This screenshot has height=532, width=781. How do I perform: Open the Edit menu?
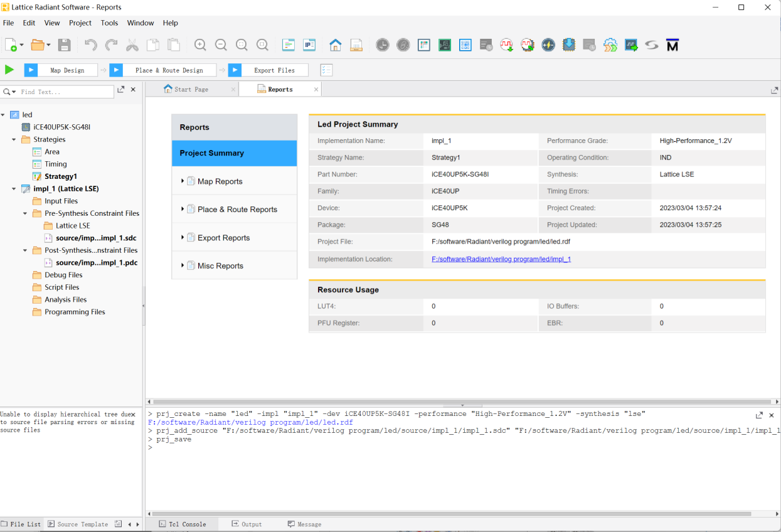click(x=29, y=23)
